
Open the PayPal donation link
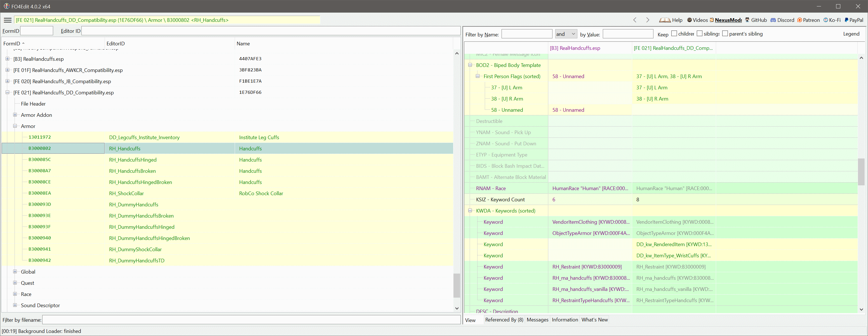853,20
